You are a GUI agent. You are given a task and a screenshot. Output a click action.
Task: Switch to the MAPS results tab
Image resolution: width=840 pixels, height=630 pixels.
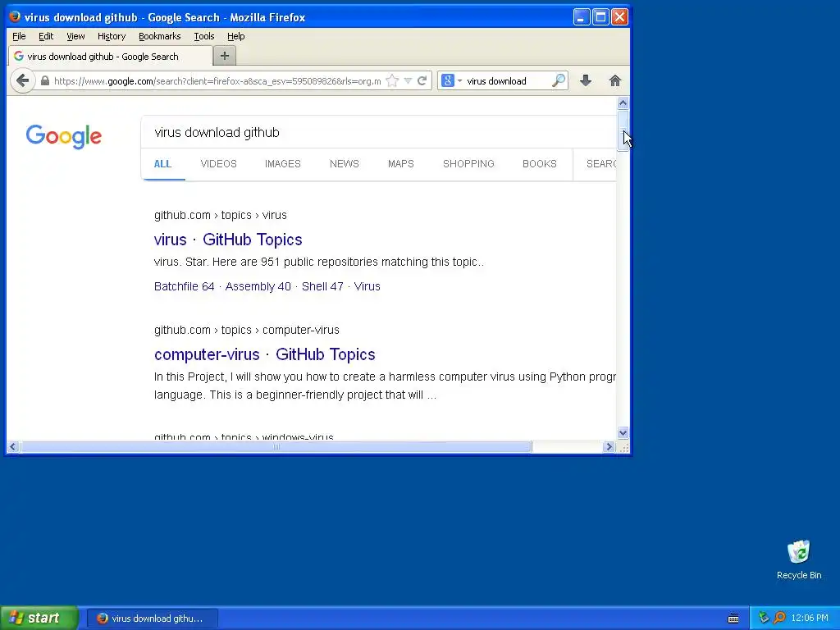[400, 164]
